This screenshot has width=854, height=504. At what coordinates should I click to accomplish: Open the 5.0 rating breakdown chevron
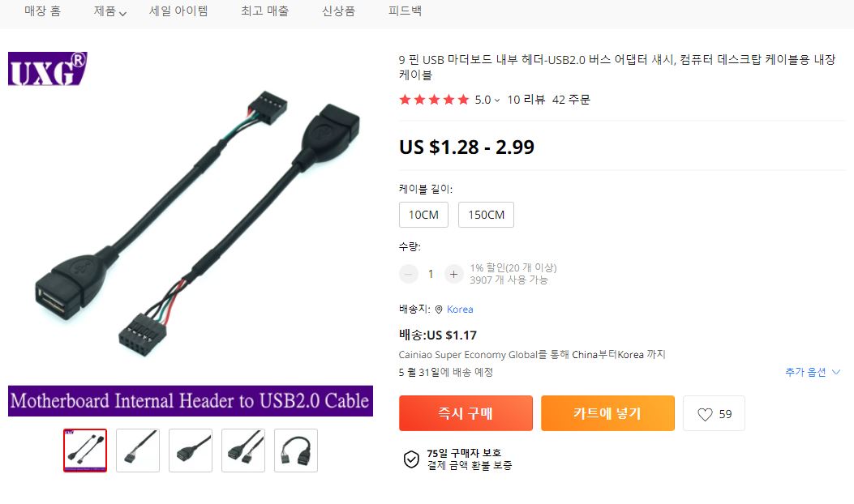[496, 100]
